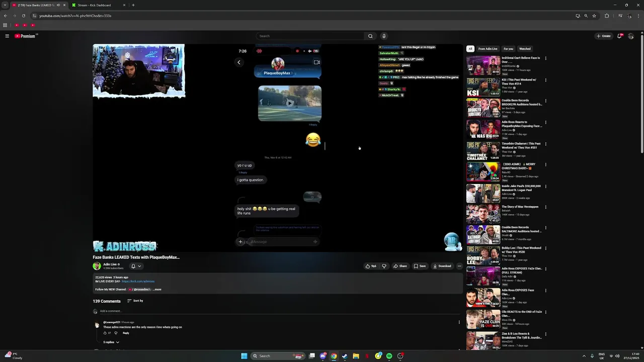644x362 pixels.
Task: Open subscription notification bell dropdown
Action: point(136,266)
